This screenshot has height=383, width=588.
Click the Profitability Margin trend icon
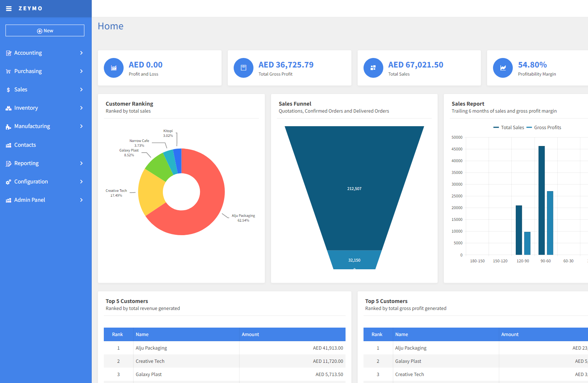[x=503, y=68]
